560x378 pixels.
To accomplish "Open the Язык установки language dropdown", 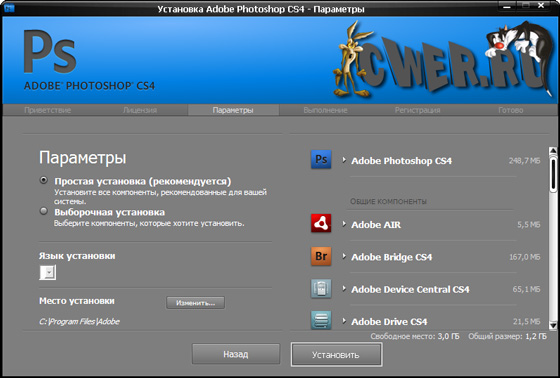I will pos(48,273).
